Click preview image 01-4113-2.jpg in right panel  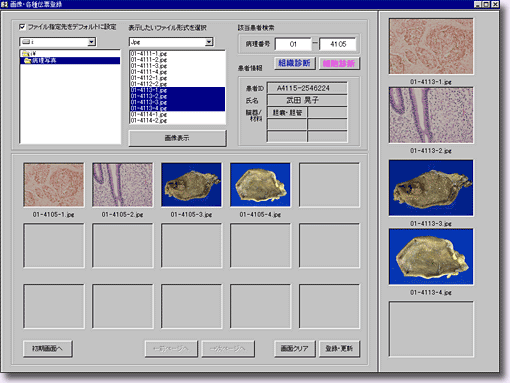[431, 115]
